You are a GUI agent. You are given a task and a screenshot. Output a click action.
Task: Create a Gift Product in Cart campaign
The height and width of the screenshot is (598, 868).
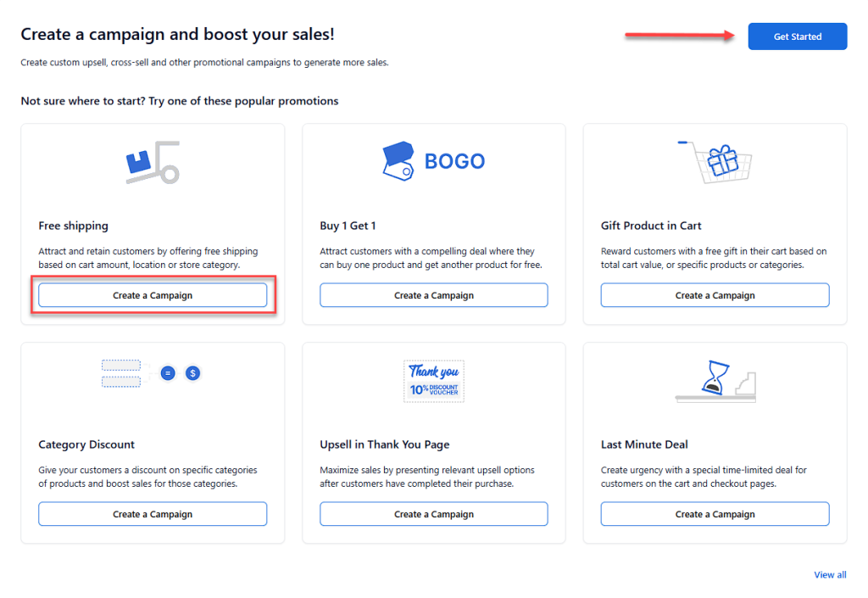click(x=715, y=295)
